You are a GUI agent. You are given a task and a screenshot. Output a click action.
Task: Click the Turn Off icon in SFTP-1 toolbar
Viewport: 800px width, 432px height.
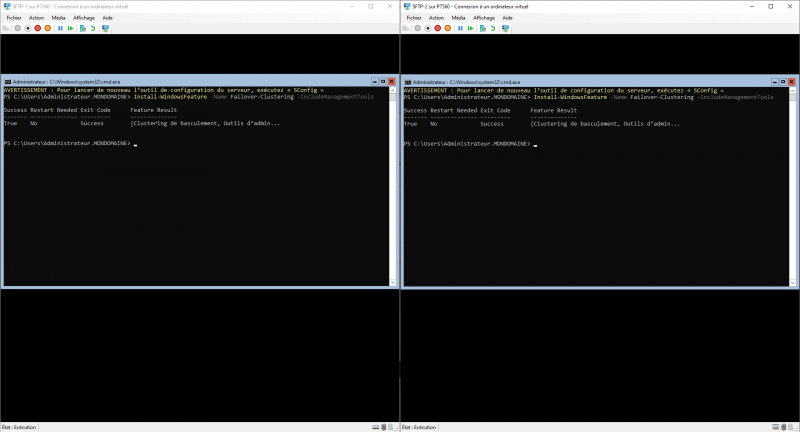(x=28, y=28)
